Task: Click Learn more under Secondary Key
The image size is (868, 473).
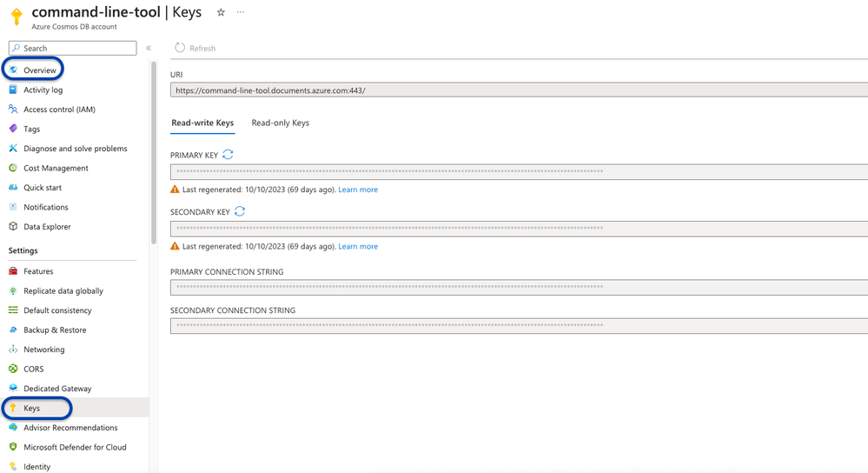Action: (358, 246)
